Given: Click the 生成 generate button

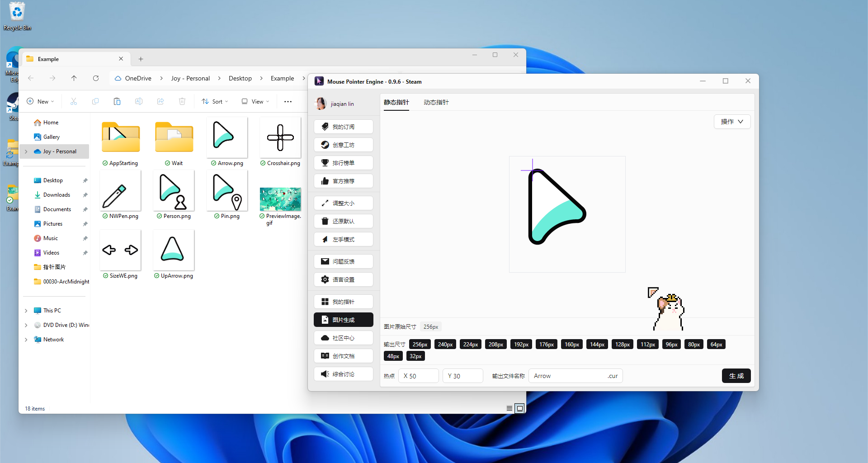Looking at the screenshot, I should [736, 376].
